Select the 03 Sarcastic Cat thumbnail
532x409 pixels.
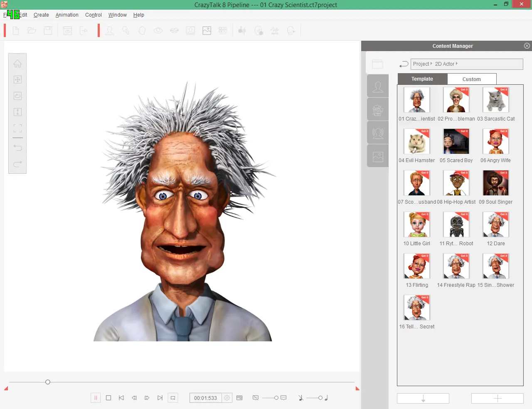[x=496, y=100]
